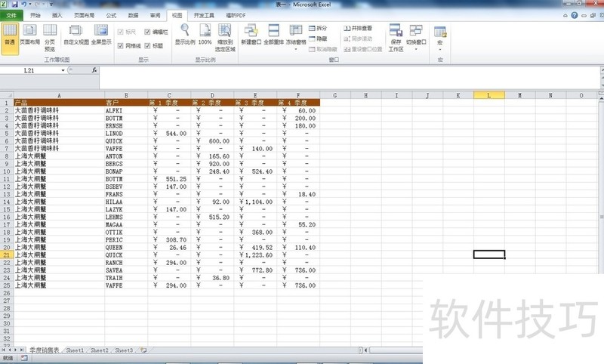This screenshot has width=604, height=364.
Task: Select the Sheet2 sheet tab
Action: tap(100, 350)
